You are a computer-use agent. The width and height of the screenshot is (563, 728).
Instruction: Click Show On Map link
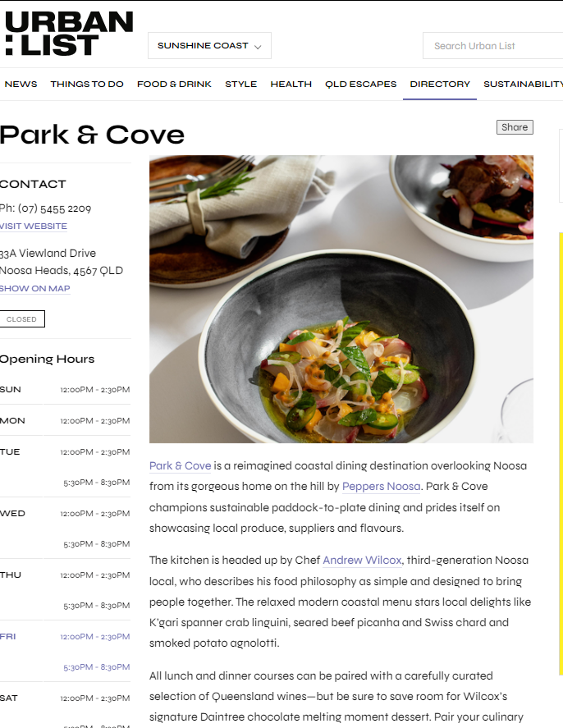[34, 288]
